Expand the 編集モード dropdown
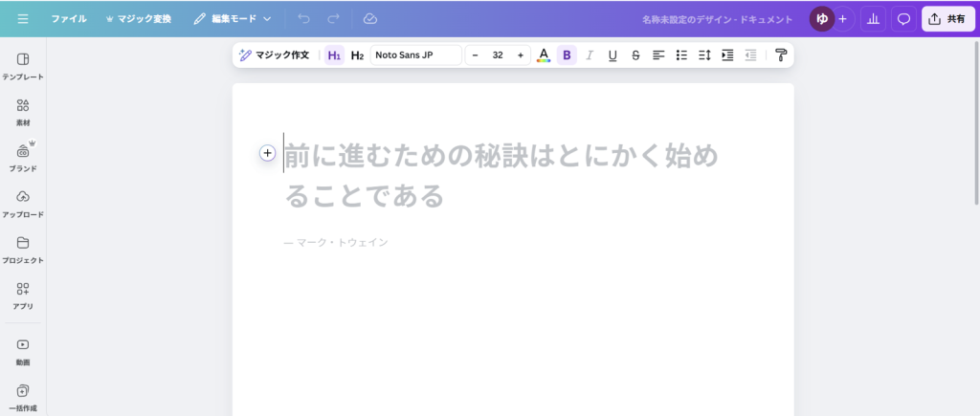 click(233, 18)
